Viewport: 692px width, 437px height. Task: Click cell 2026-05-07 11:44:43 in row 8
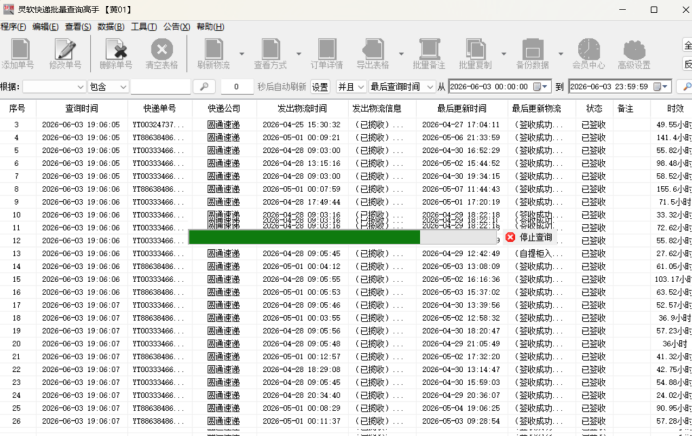coord(461,189)
